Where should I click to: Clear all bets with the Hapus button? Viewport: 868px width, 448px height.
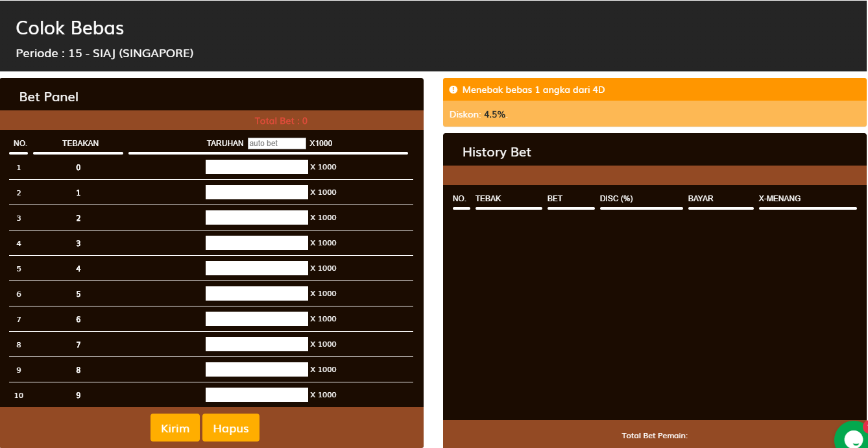pyautogui.click(x=231, y=428)
